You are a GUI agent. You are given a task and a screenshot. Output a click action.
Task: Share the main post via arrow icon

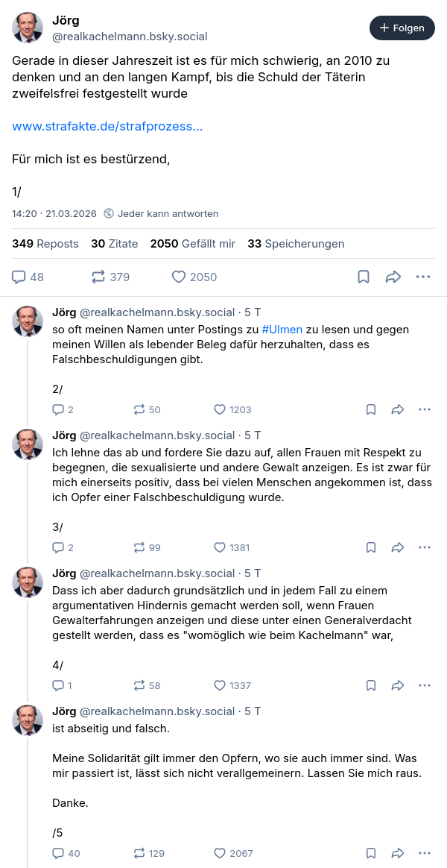coord(393,277)
